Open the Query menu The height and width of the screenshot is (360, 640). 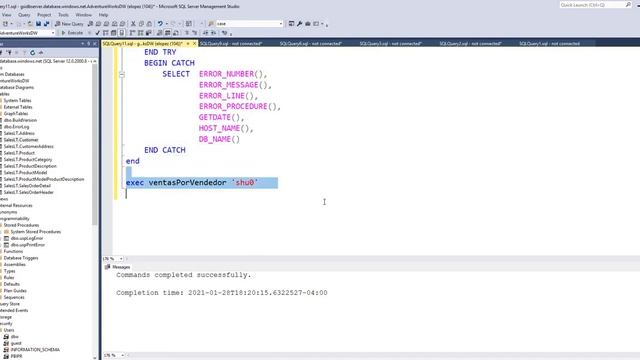tap(24, 15)
